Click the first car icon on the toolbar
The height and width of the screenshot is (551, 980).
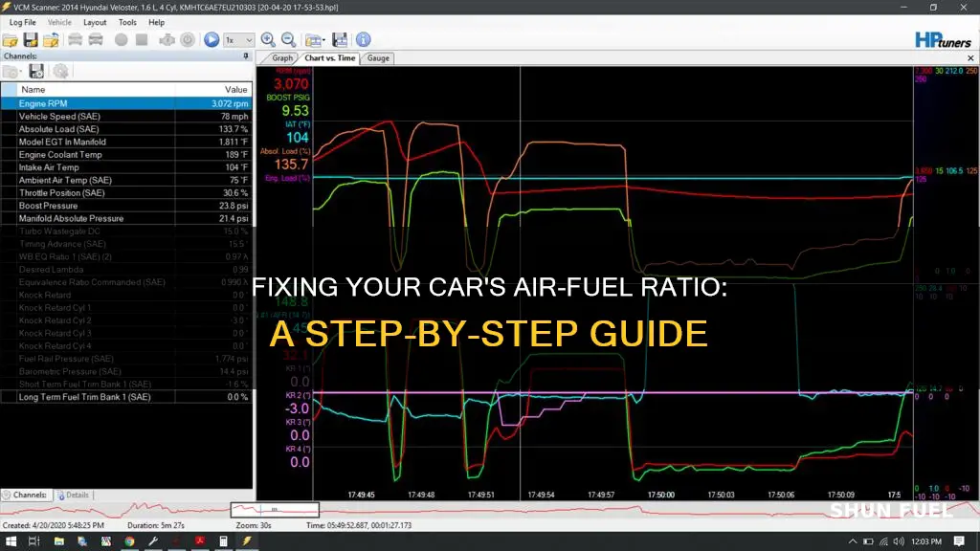(75, 40)
